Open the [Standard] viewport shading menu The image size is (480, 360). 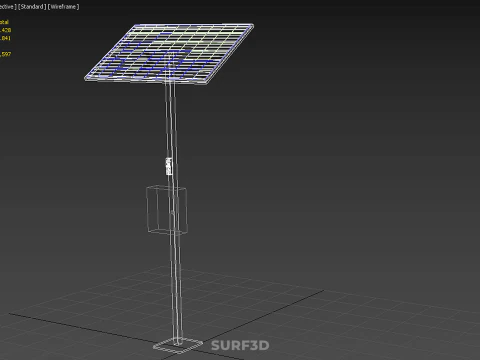coord(32,7)
